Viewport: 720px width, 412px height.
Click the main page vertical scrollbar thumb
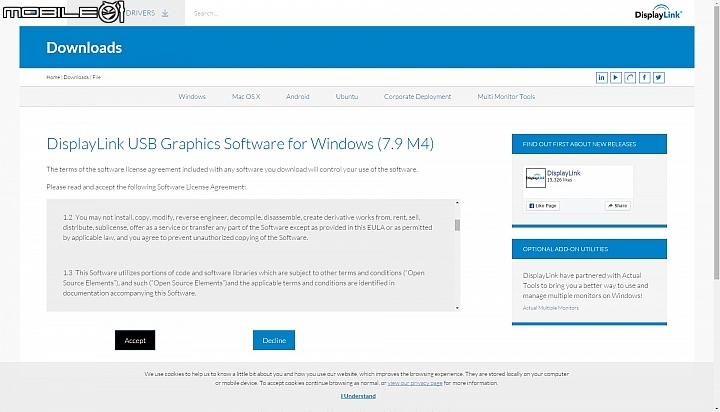tap(716, 140)
